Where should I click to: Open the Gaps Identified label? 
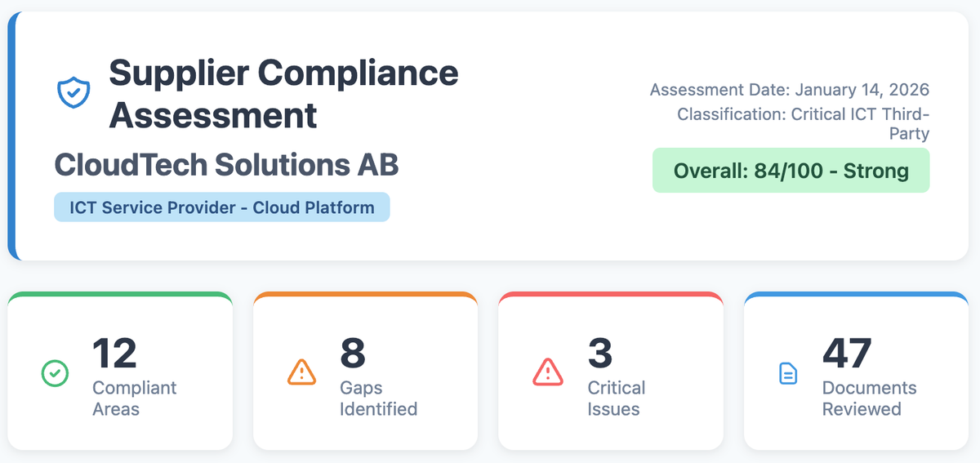[x=378, y=398]
